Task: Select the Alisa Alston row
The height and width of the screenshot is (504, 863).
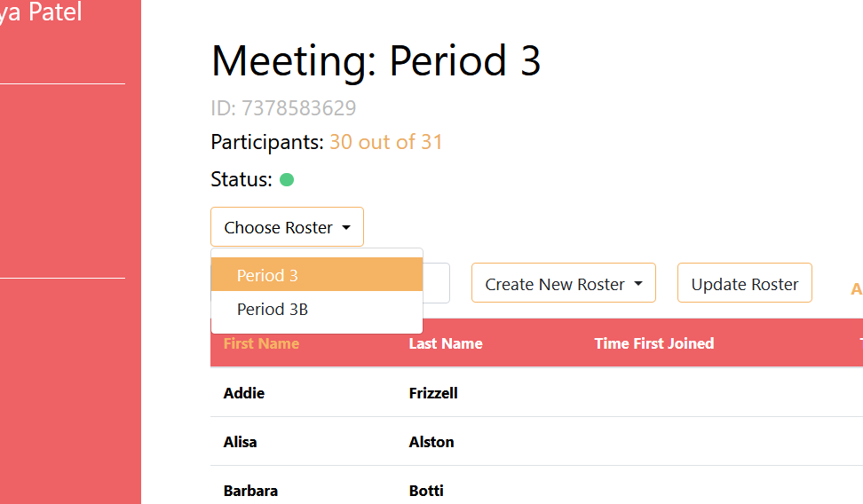Action: [x=536, y=441]
